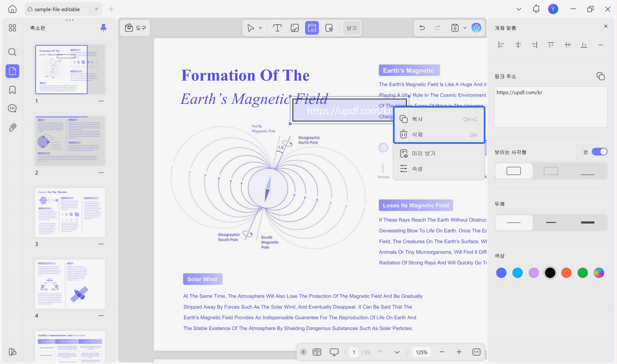Select the link tool in toolbar
This screenshot has height=364, width=617.
coord(312,28)
